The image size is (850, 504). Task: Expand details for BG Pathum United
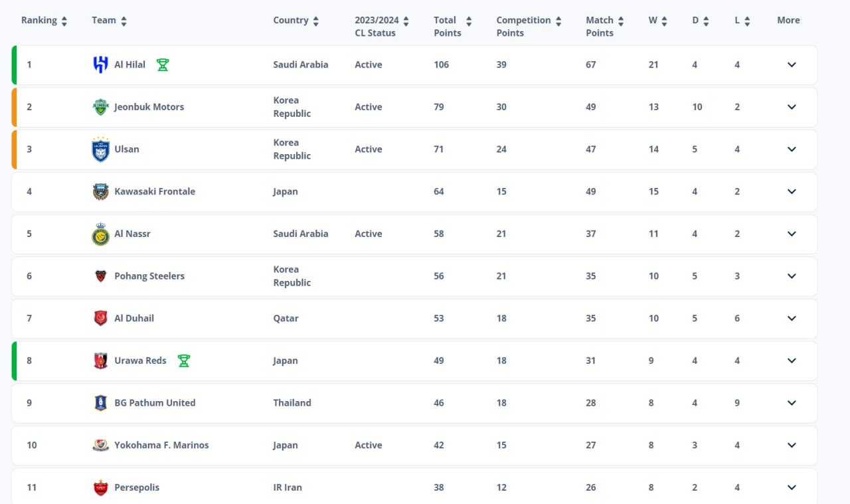click(792, 402)
